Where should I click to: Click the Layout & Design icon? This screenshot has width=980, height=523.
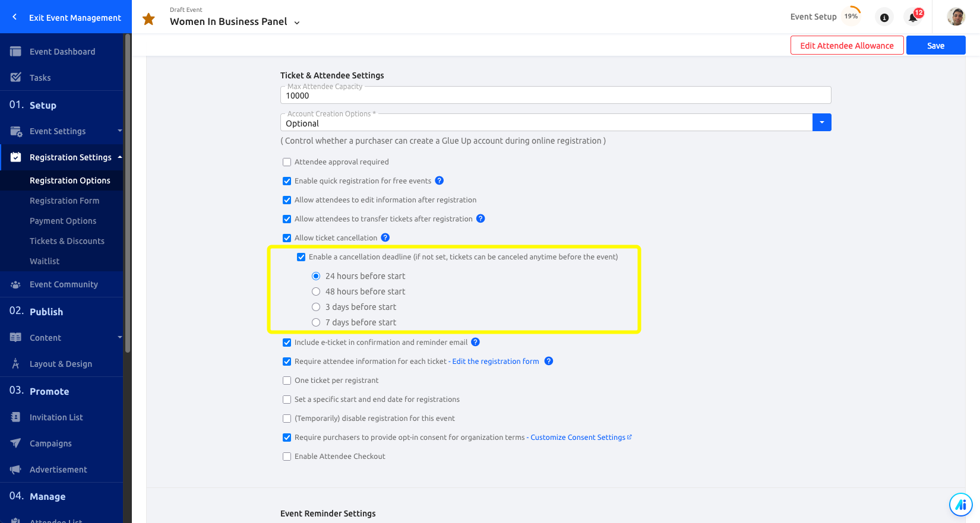point(16,364)
